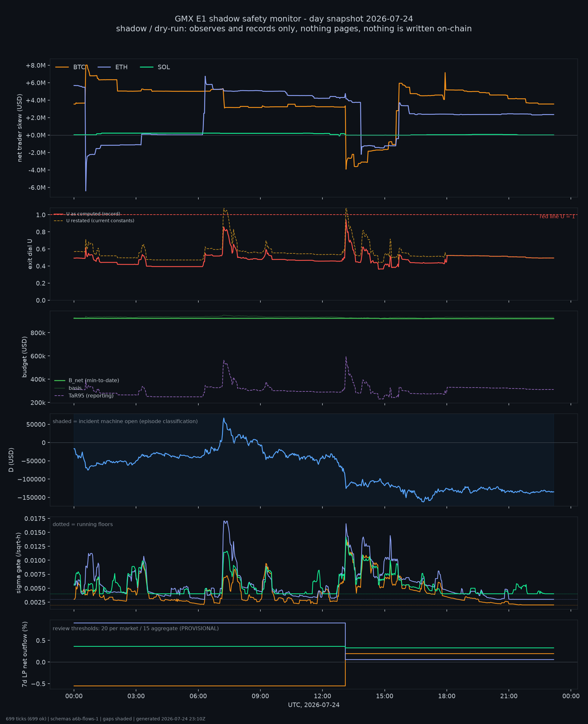Click the 'budget (USD)' axis label
This screenshot has width=588, height=724.
[x=24, y=357]
